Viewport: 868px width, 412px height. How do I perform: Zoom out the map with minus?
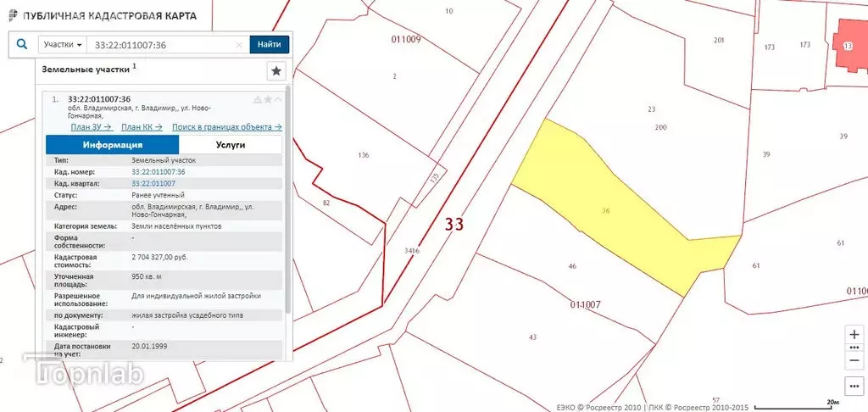tap(854, 360)
